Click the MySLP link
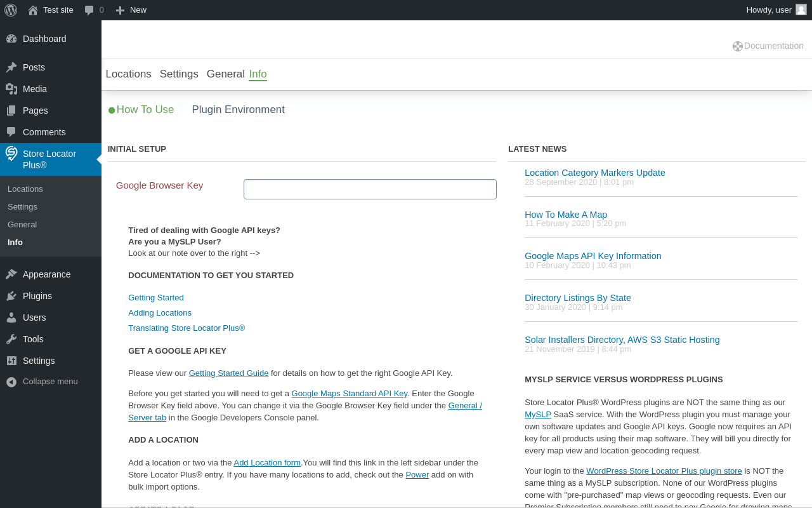 pos(538,415)
